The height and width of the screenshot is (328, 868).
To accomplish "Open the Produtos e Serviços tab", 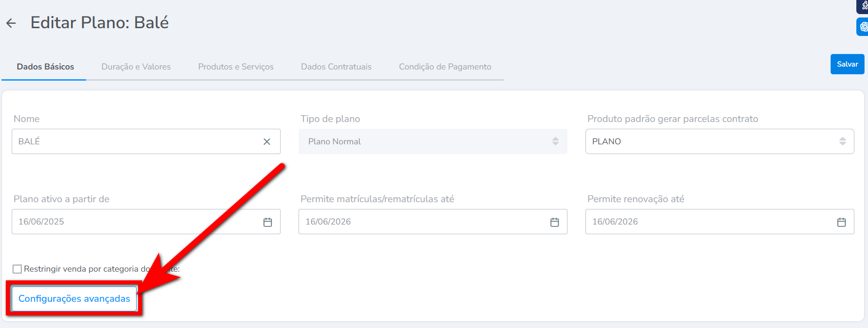I will coord(236,67).
